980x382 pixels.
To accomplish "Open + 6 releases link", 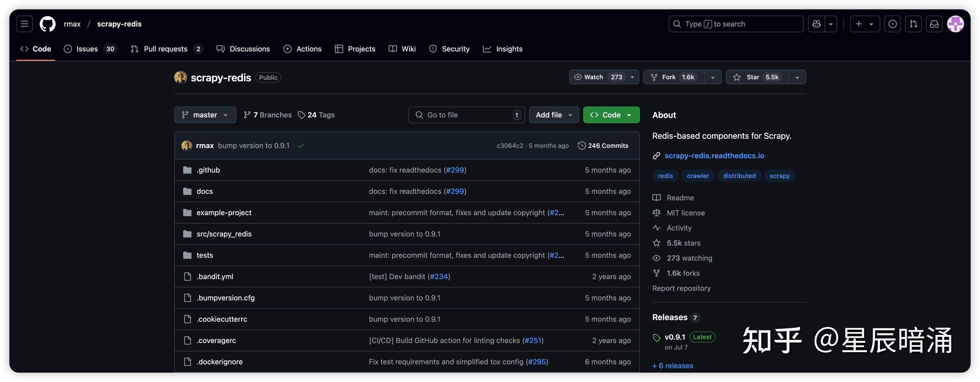I will [673, 366].
